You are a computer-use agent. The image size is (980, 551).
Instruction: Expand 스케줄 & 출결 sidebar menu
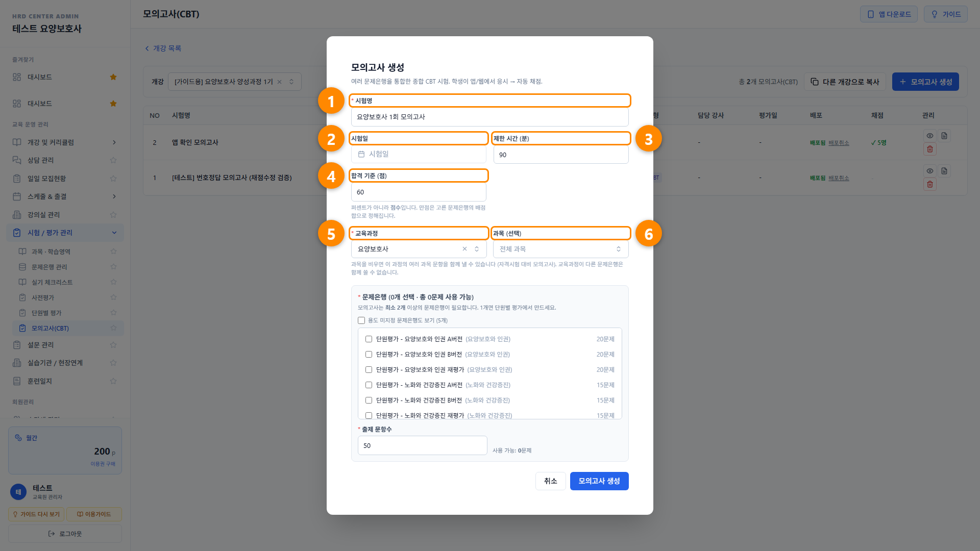tap(65, 196)
